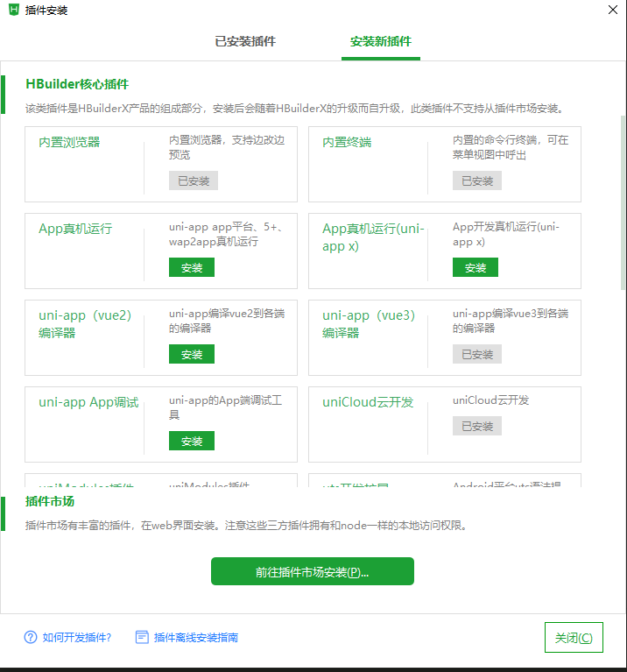The image size is (627, 672).
Task: Click the help question mark icon
Action: pyautogui.click(x=31, y=637)
